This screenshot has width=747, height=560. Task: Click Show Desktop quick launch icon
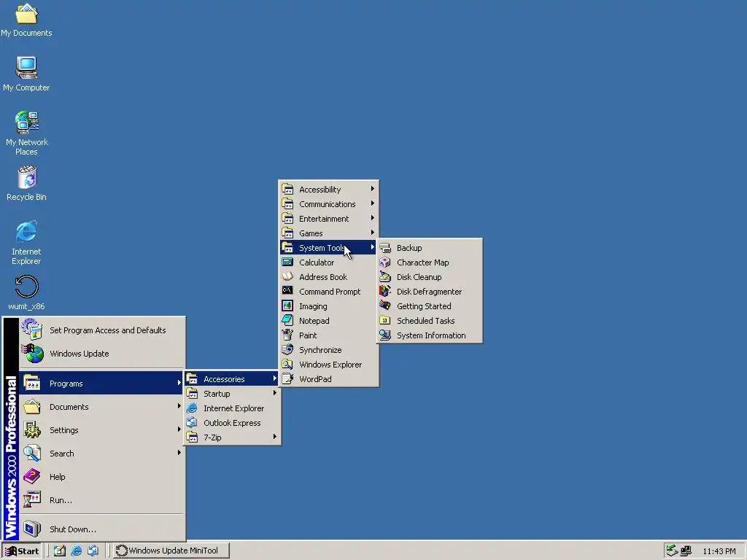point(60,551)
